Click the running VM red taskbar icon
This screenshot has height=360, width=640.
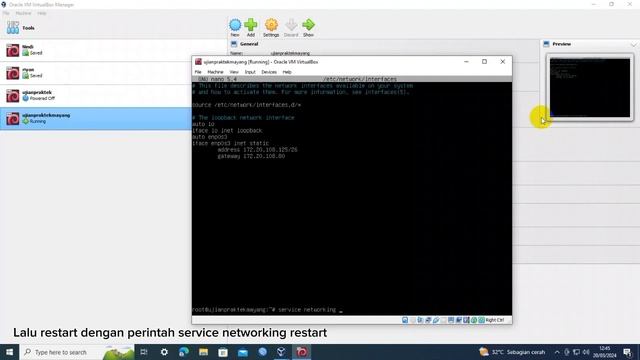(302, 352)
